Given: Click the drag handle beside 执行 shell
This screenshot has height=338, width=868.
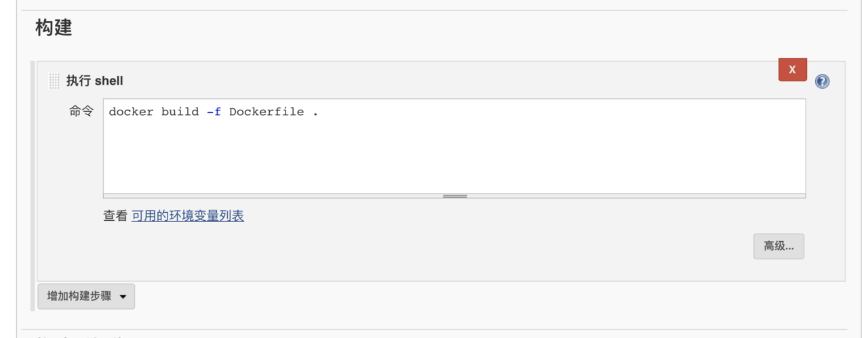Looking at the screenshot, I should 54,81.
